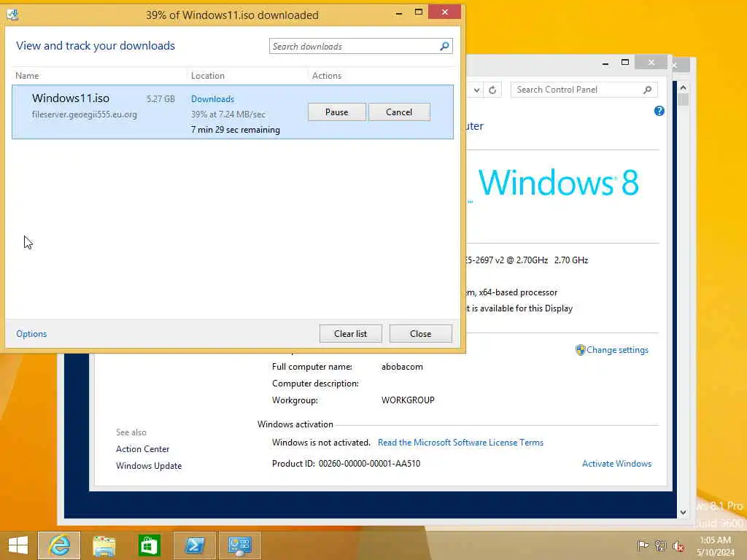Cancel the Windows11.iso download
The image size is (747, 560).
tap(399, 112)
